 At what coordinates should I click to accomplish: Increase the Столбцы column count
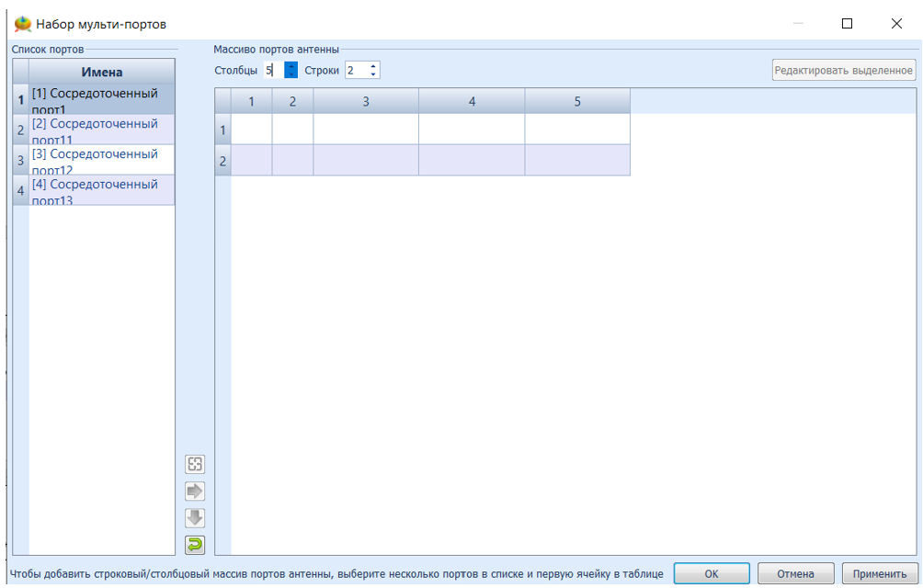pos(291,66)
